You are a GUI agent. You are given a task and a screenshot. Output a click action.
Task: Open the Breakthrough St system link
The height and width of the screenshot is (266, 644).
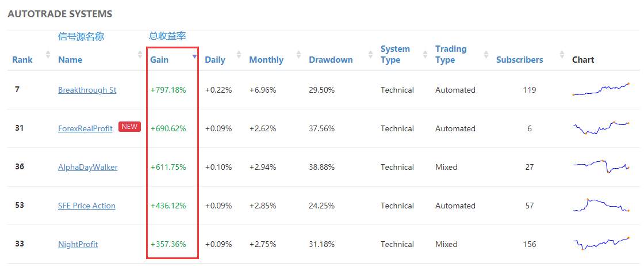pyautogui.click(x=87, y=90)
